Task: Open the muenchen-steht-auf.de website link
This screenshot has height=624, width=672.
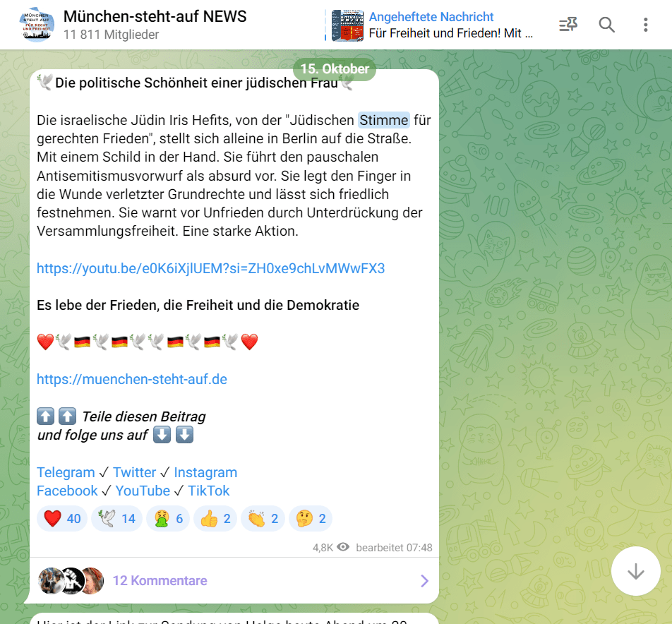Action: (131, 379)
